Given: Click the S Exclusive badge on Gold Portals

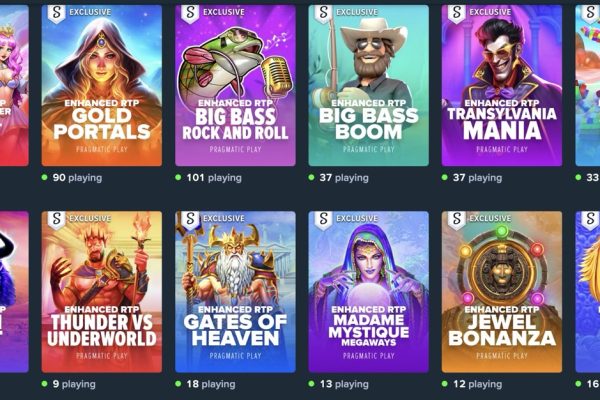Looking at the screenshot, I should (x=57, y=13).
